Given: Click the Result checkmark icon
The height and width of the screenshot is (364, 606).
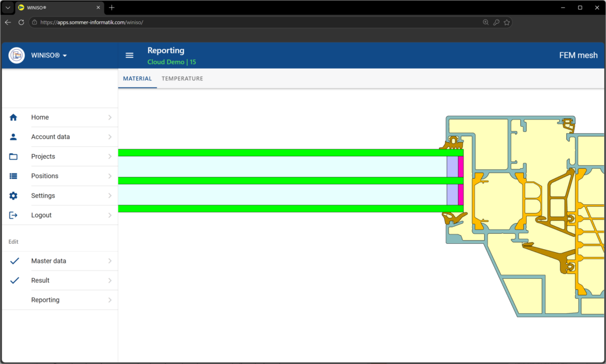Looking at the screenshot, I should pos(14,281).
